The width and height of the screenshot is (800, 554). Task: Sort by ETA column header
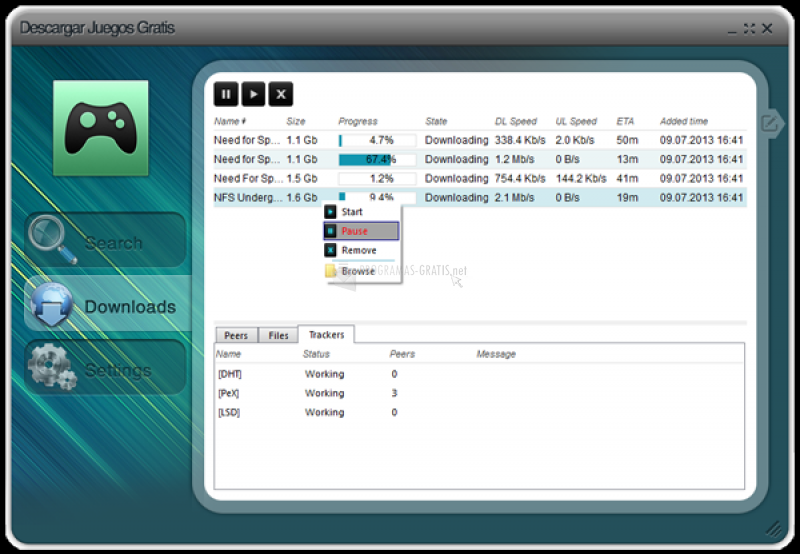[625, 121]
